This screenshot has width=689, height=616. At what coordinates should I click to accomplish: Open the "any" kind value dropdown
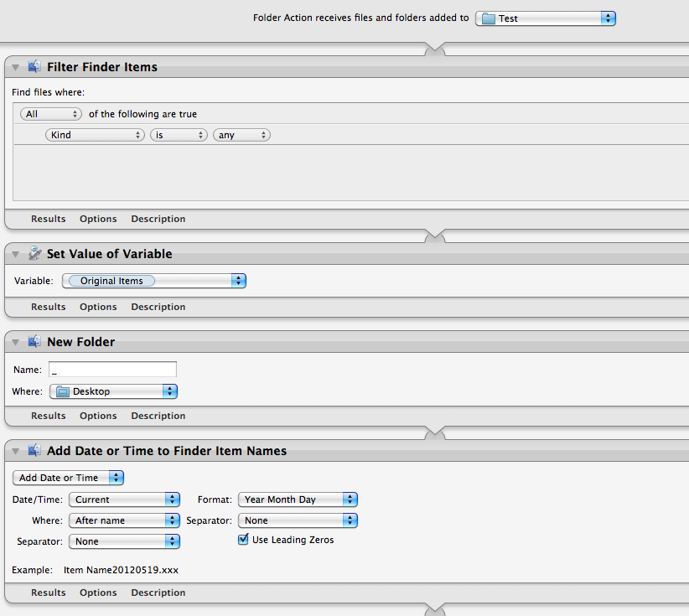[241, 134]
